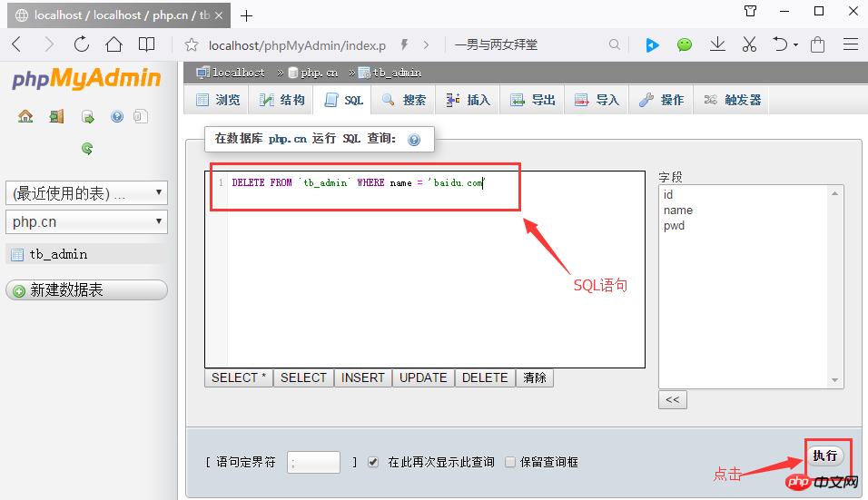Enable the 保留查询框 checkbox
The width and height of the screenshot is (868, 500).
[510, 462]
